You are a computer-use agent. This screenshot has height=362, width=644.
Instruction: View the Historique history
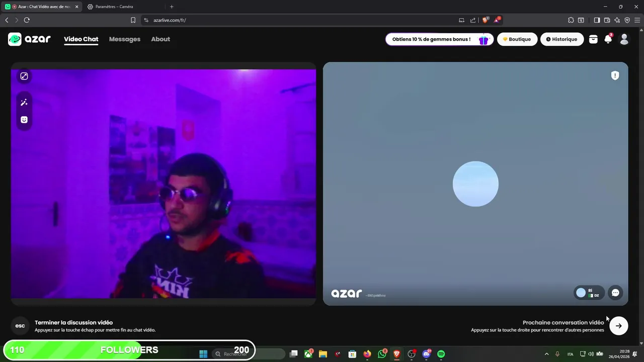pyautogui.click(x=561, y=39)
